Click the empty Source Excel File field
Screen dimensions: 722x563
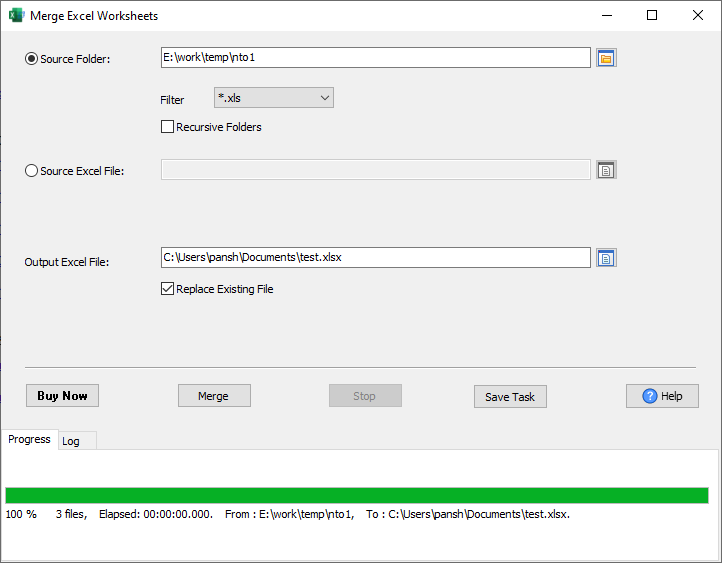376,169
